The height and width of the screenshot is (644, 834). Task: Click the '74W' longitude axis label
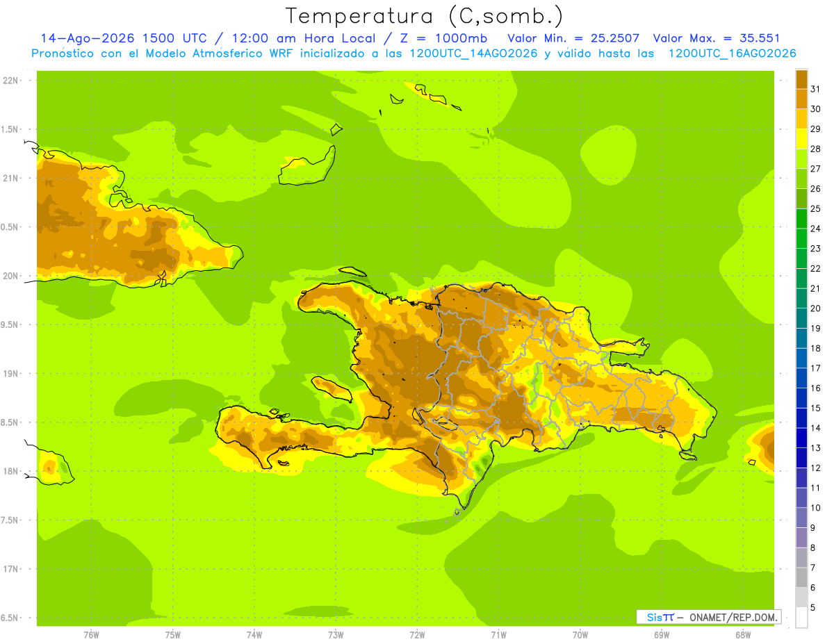(x=254, y=635)
